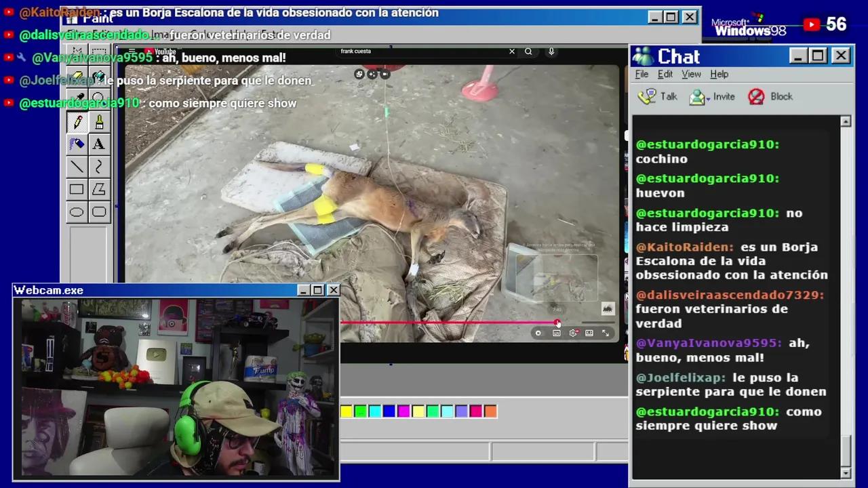Open the View menu in Chat window

pyautogui.click(x=691, y=75)
